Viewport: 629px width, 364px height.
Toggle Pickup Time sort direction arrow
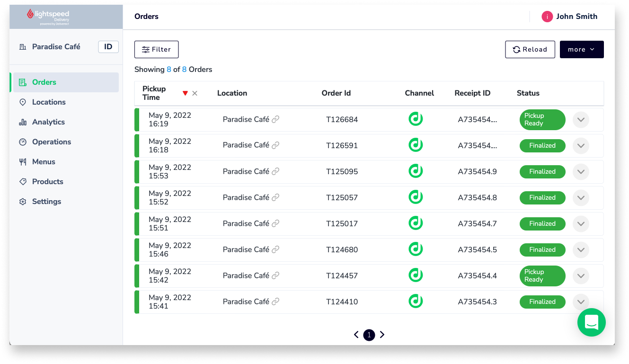(x=185, y=93)
